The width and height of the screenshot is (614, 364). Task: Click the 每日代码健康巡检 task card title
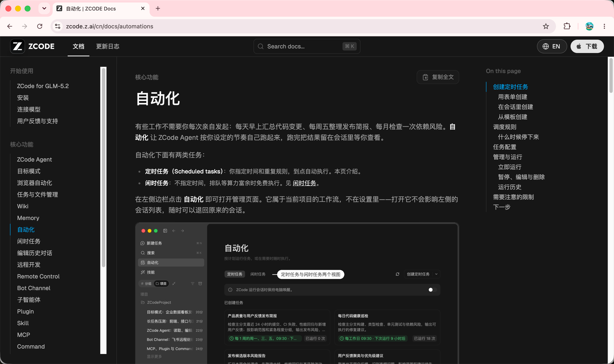coord(353,316)
